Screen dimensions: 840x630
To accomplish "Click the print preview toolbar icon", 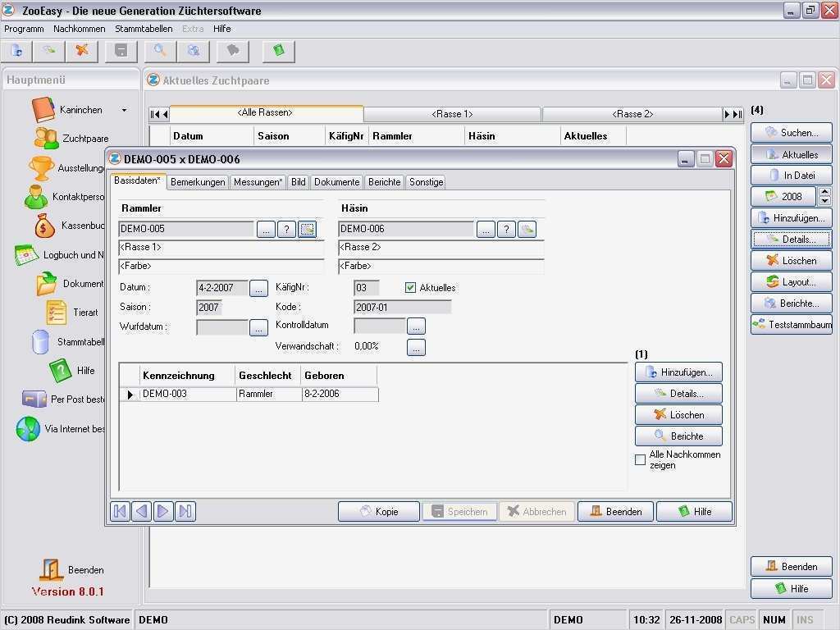I will point(194,51).
